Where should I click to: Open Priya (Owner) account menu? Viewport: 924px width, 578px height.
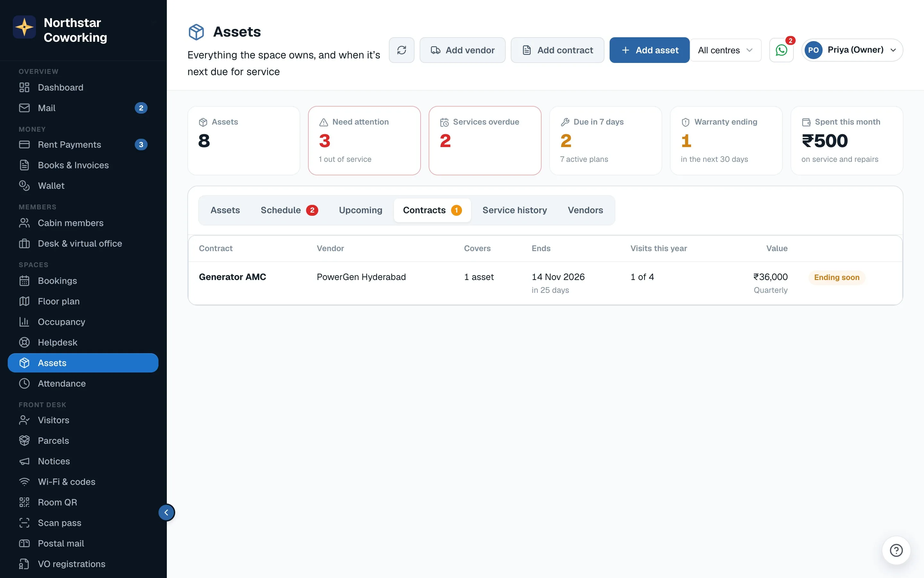(x=852, y=50)
